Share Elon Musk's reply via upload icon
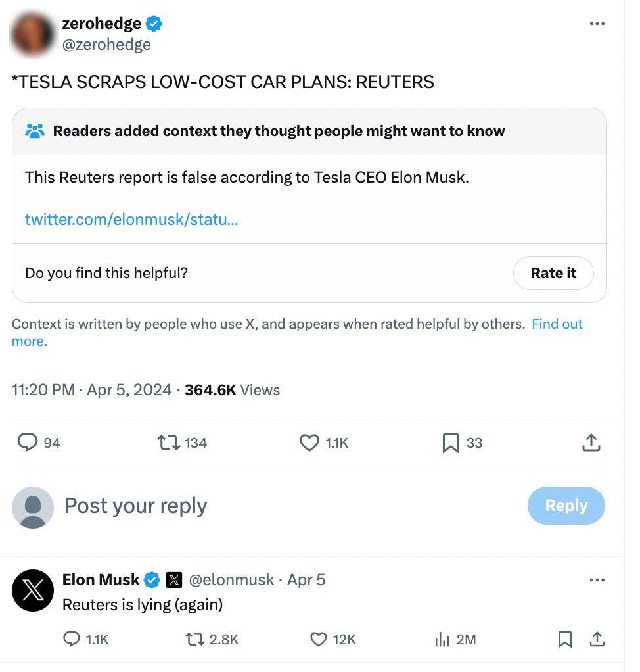This screenshot has width=640, height=672. tap(597, 639)
